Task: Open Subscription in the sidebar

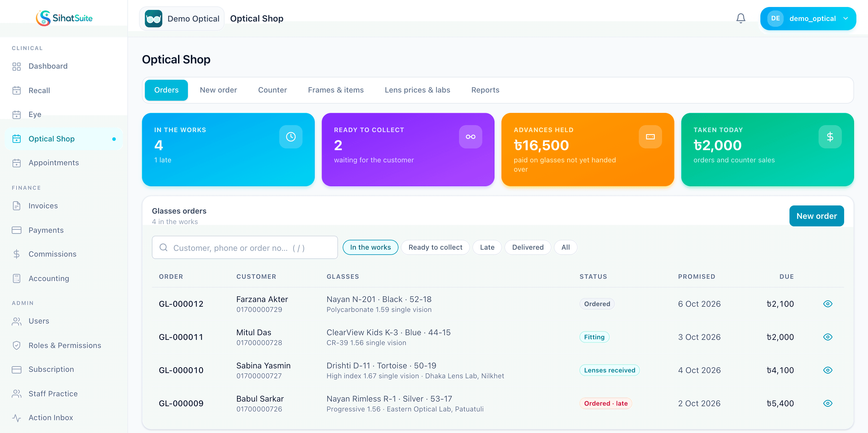Action: click(x=64, y=369)
